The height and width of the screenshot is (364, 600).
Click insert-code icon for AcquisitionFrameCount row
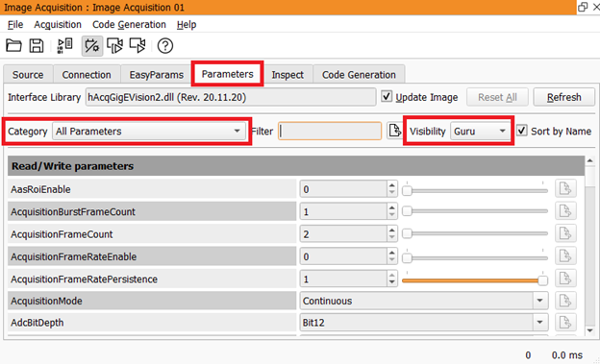tap(565, 234)
